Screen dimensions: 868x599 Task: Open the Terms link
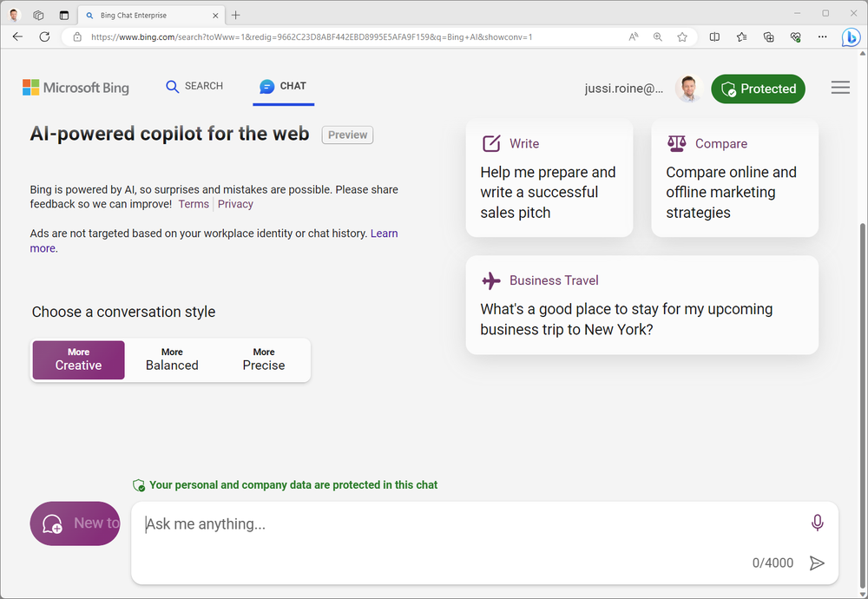[x=193, y=203]
